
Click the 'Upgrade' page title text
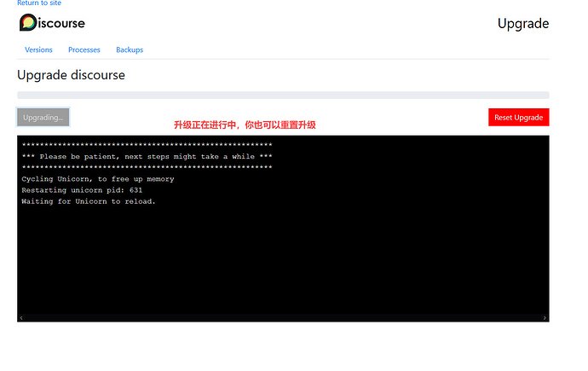point(523,24)
